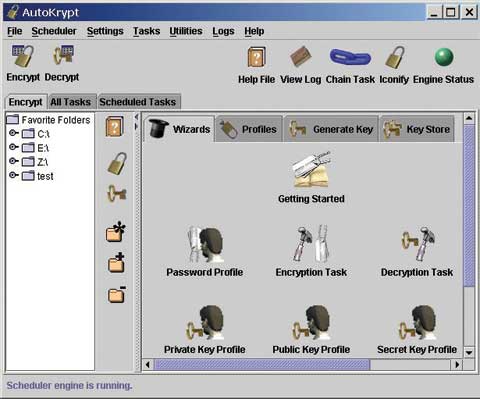Click the remove folder icon with minus sign
Viewport: 480px width, 399px height.
pos(117,294)
